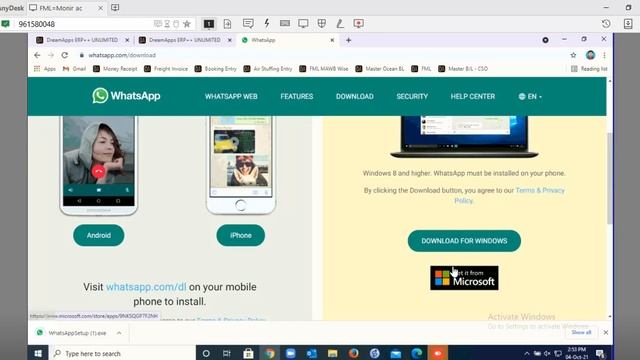This screenshot has height=360, width=640.
Task: Open a new Chrome tab
Action: pos(349,40)
